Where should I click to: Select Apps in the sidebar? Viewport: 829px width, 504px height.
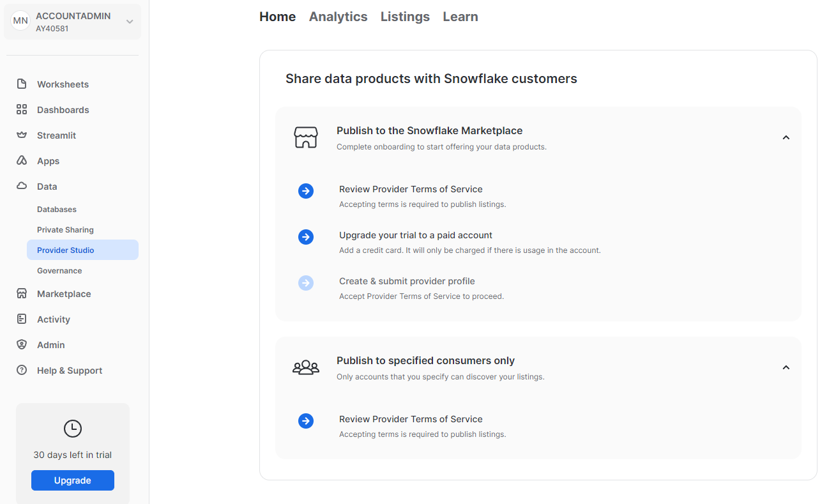tap(48, 161)
